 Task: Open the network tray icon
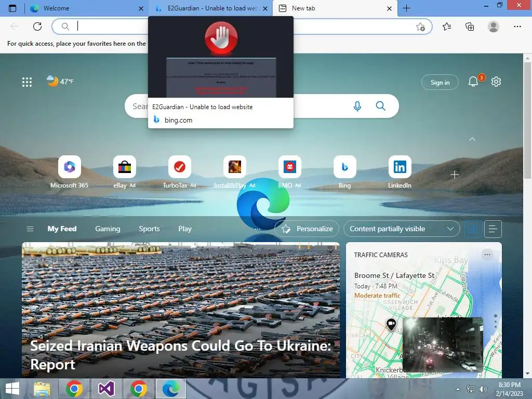click(470, 389)
